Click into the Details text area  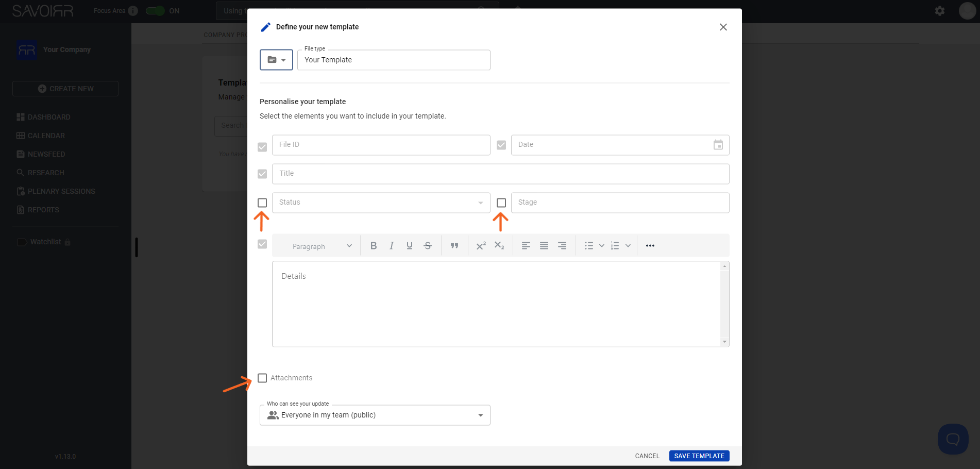[x=496, y=304]
